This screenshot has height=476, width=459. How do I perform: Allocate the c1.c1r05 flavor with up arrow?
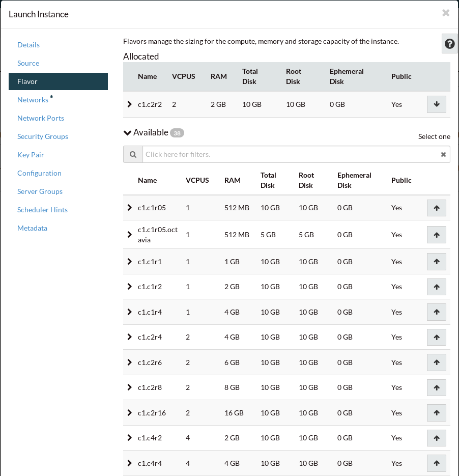pos(436,208)
